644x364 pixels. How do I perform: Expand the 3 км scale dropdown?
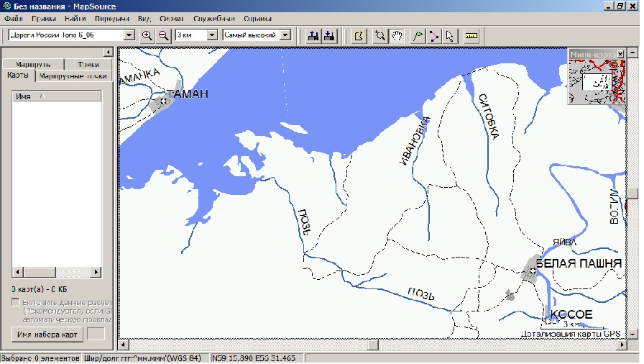[x=211, y=35]
